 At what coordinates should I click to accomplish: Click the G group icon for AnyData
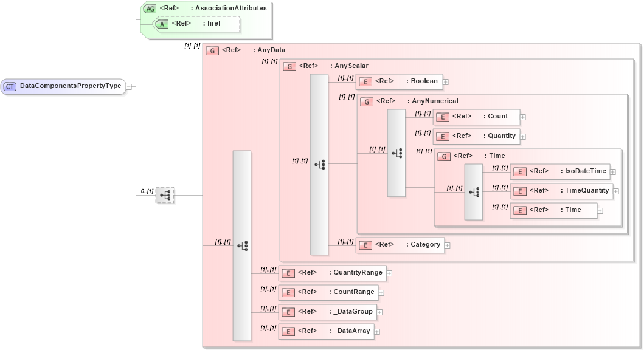point(212,50)
